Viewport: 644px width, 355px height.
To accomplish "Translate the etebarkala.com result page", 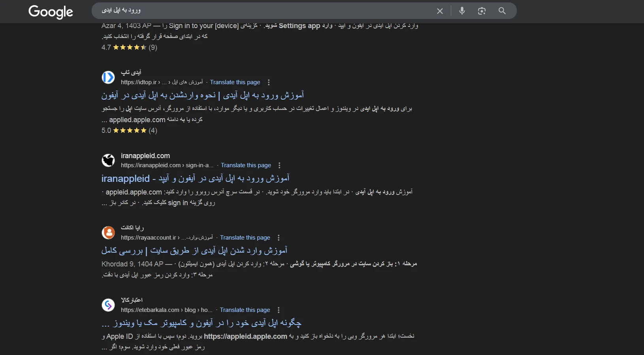I will (245, 310).
